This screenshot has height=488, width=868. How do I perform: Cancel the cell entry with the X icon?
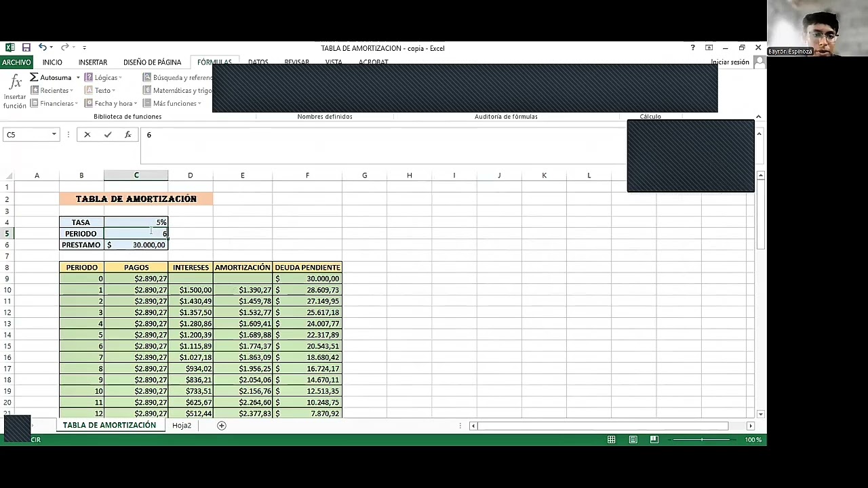coord(87,135)
